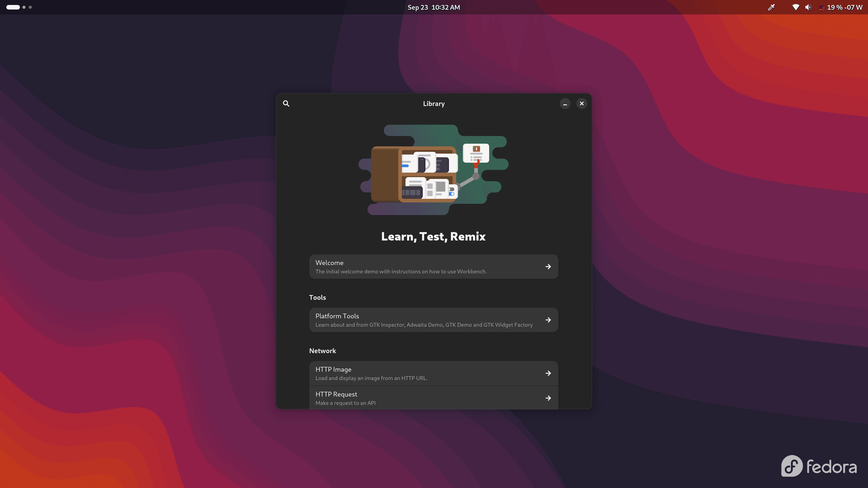
Task: Click arrow icon on Platform Tools row
Action: pos(548,320)
